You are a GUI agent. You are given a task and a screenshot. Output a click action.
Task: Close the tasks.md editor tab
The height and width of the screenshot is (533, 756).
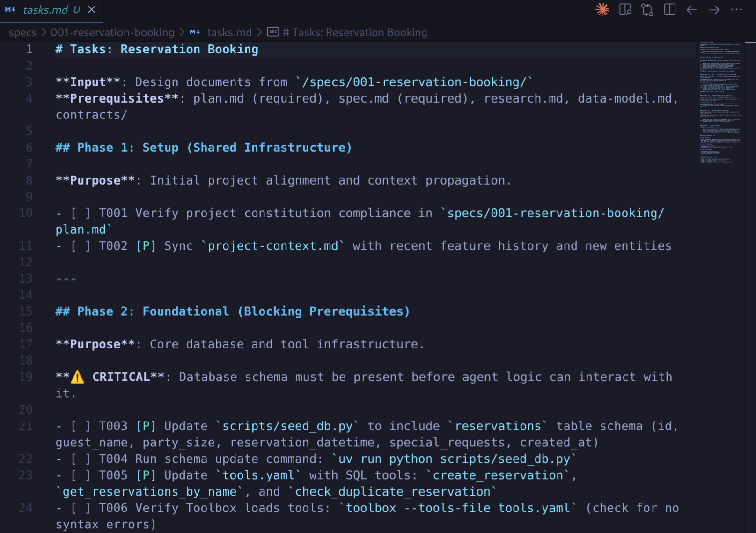pos(92,10)
